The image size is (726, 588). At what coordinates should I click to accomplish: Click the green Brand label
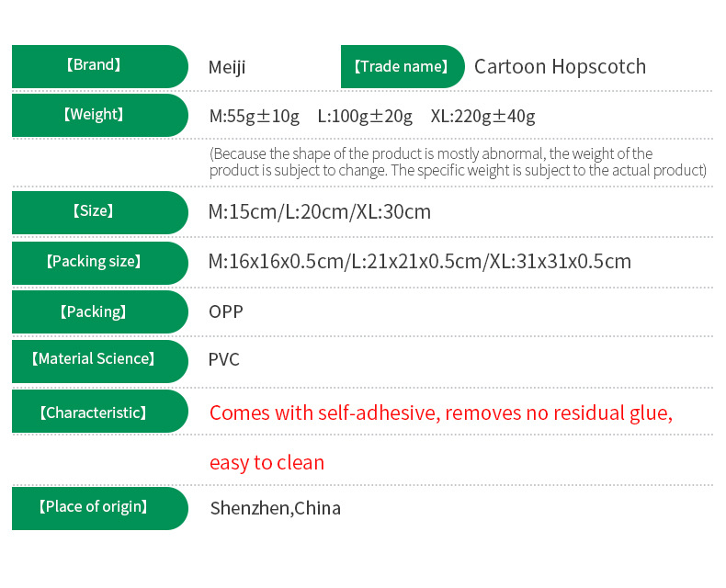[100, 66]
